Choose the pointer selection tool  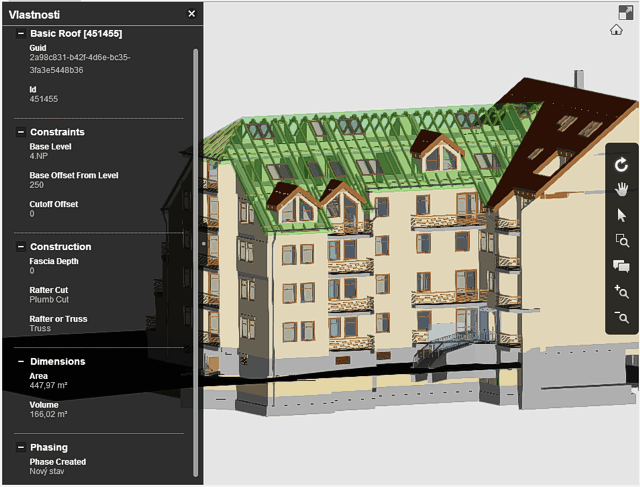coord(621,215)
